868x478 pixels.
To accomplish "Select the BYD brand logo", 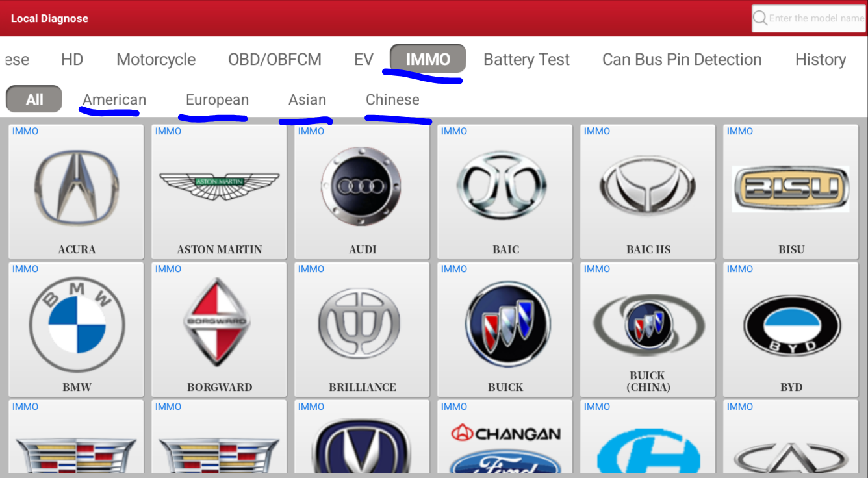I will click(791, 328).
